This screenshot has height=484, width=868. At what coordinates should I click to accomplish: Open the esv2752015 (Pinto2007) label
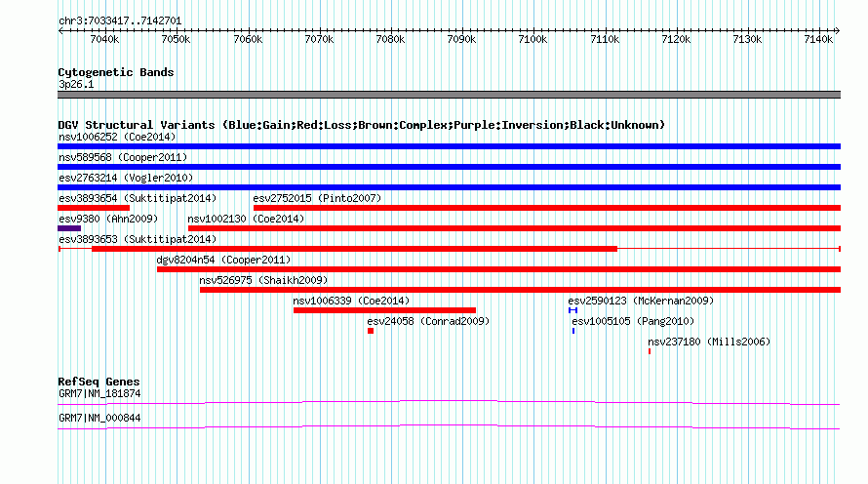point(317,198)
